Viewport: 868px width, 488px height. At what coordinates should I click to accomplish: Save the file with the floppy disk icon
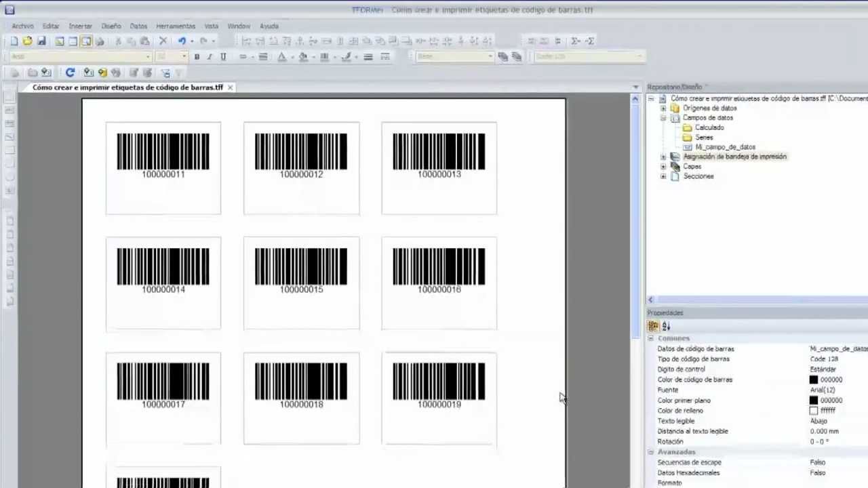pyautogui.click(x=41, y=41)
